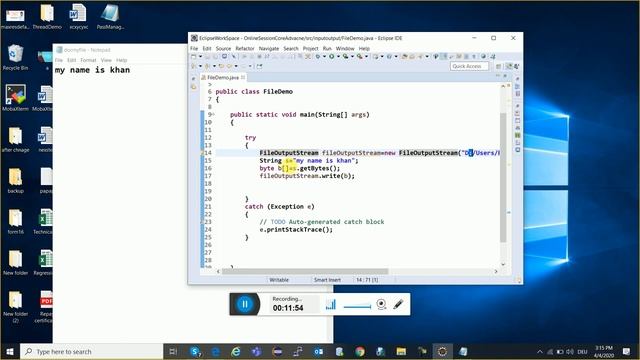Click the Open Perspective icon
The width and height of the screenshot is (640, 360).
[x=499, y=66]
